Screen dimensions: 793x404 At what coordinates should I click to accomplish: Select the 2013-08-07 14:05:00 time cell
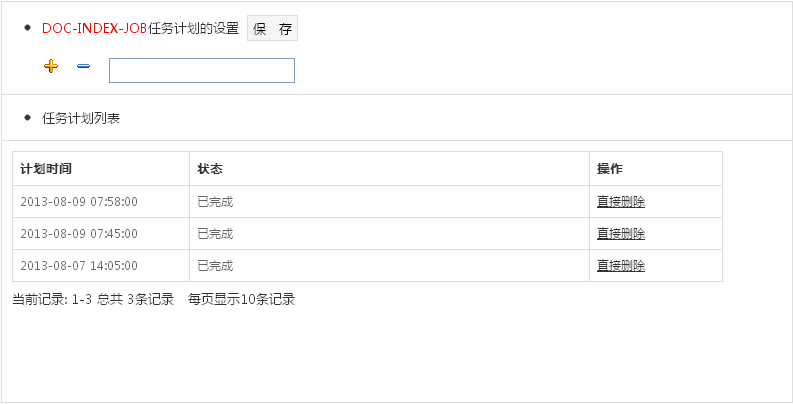79,265
